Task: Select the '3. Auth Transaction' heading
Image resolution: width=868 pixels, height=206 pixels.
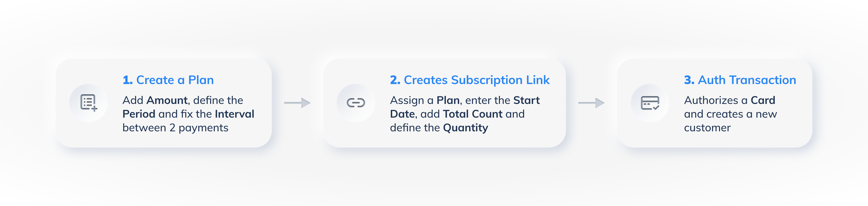Action: (740, 80)
